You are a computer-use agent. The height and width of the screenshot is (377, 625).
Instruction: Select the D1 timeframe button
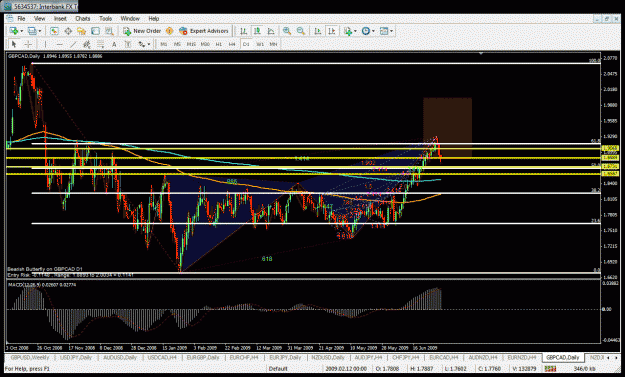246,44
